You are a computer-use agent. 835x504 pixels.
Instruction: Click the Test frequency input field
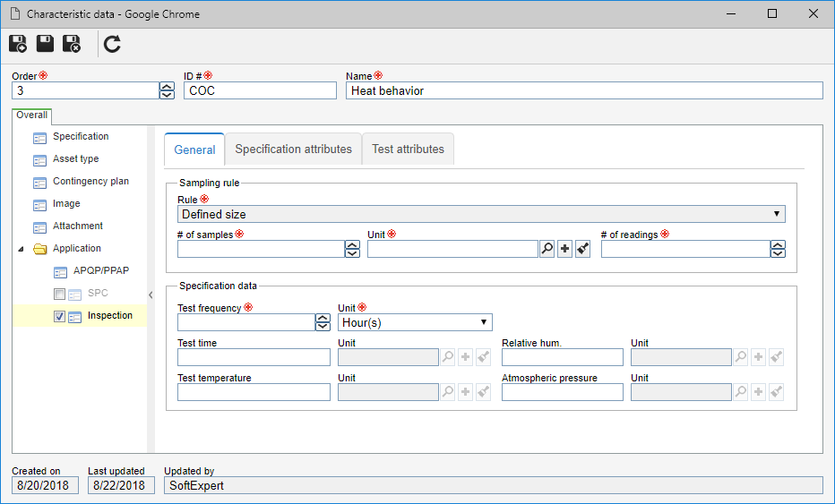point(246,322)
